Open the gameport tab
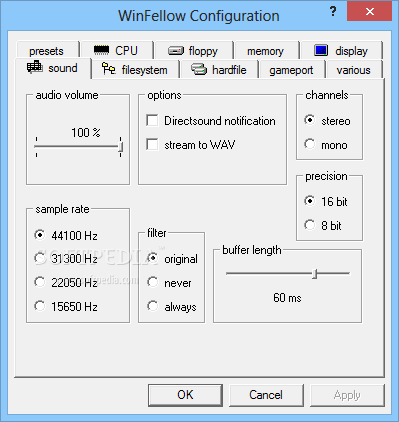The width and height of the screenshot is (399, 422). coord(291,70)
